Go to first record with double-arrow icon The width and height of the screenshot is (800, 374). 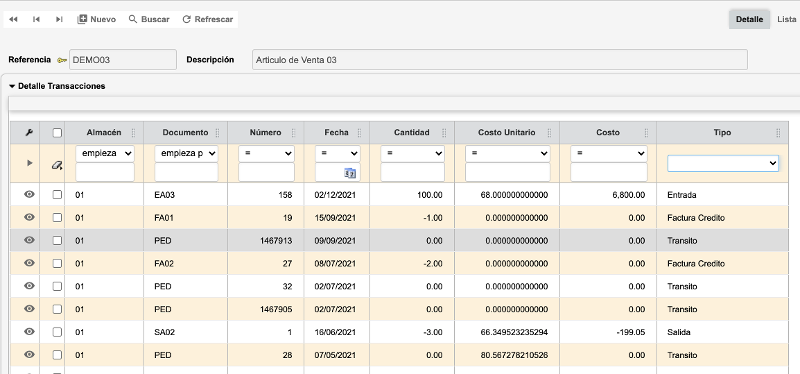[x=13, y=19]
